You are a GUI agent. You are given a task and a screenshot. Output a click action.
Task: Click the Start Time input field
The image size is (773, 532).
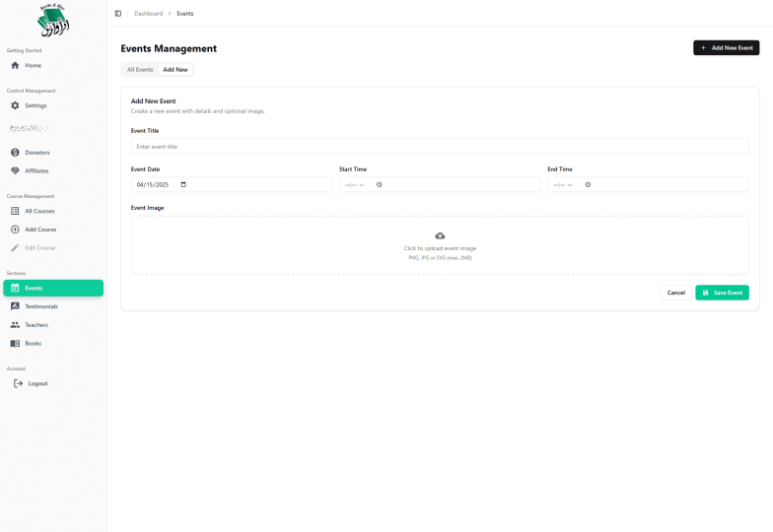coord(440,185)
